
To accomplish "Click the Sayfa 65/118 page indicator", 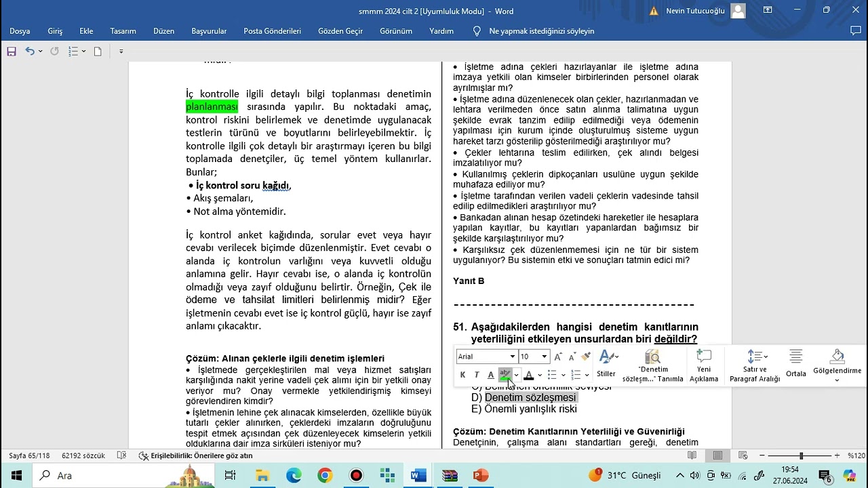I will coord(30,455).
